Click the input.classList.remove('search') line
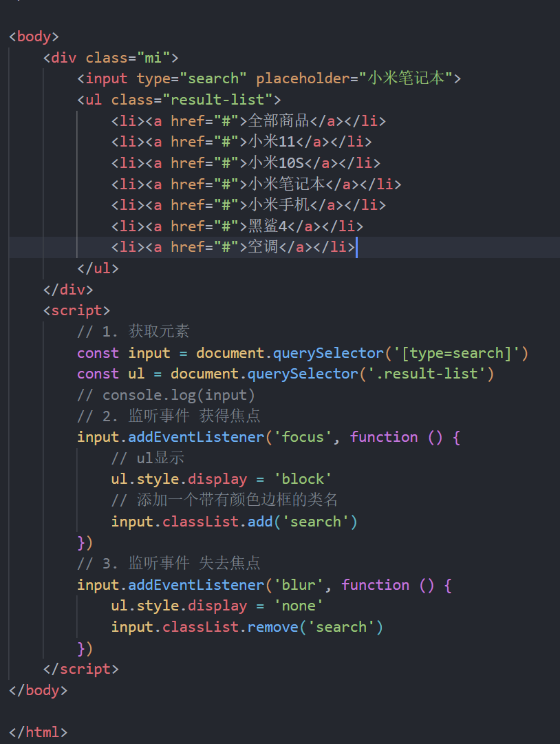Screen dimensions: 560x744 click(247, 627)
